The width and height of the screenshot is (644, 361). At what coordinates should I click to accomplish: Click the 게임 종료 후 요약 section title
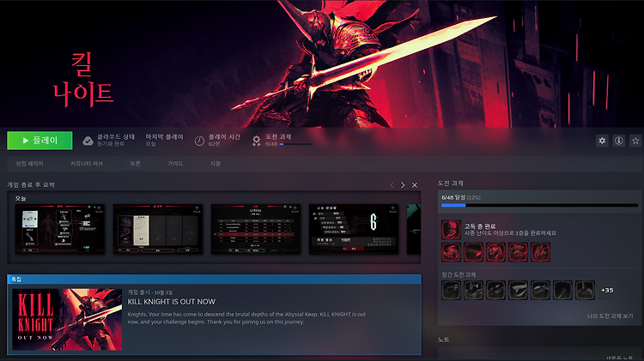(31, 184)
